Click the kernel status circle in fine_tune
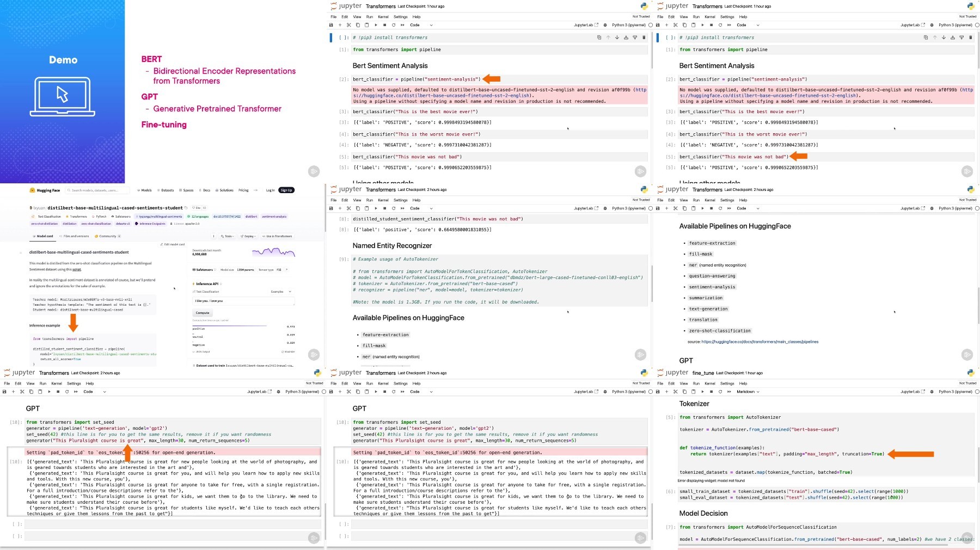 point(977,392)
